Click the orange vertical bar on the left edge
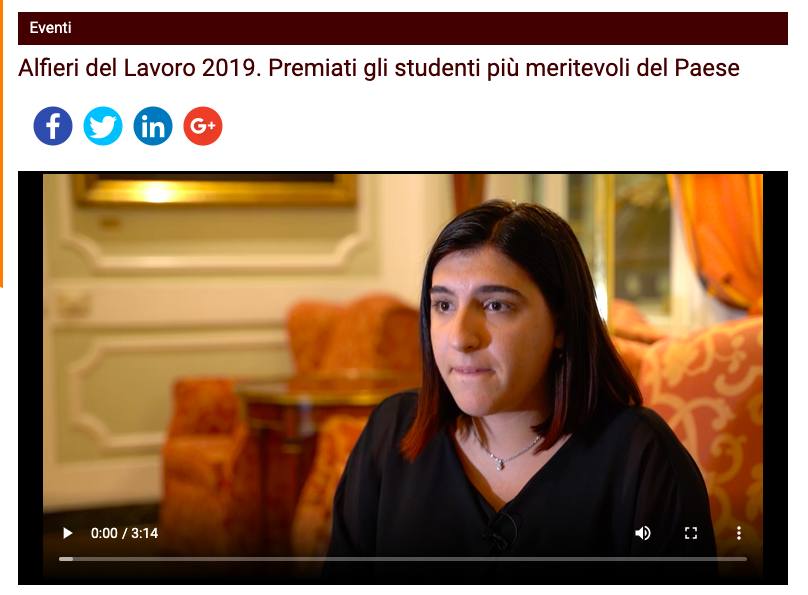The image size is (808, 595). point(2,143)
